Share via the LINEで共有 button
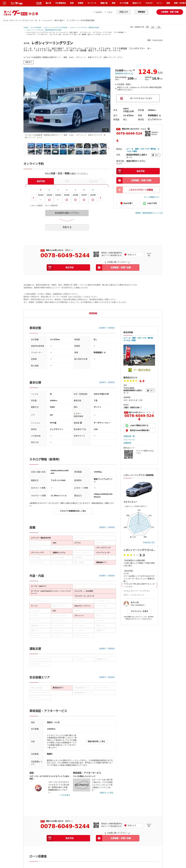 tap(150, 204)
